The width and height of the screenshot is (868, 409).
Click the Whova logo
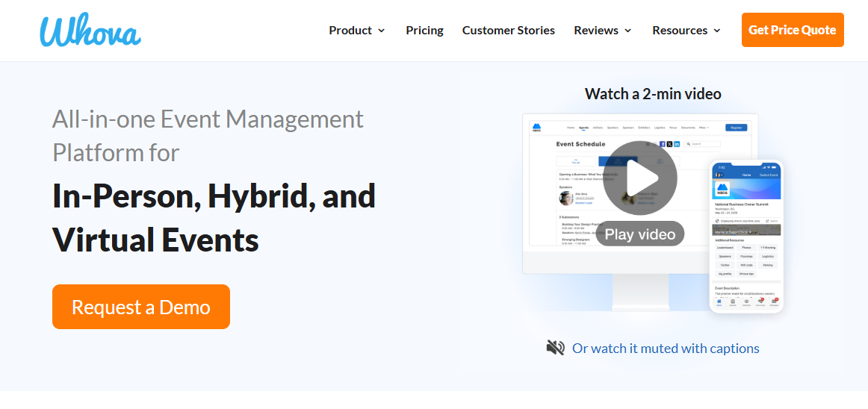tap(90, 31)
